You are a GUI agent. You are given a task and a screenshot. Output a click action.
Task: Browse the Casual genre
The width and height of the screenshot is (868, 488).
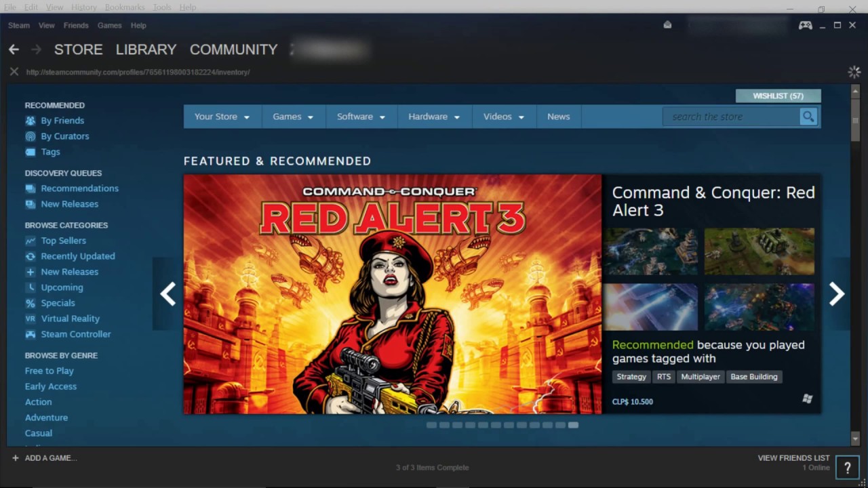(39, 433)
